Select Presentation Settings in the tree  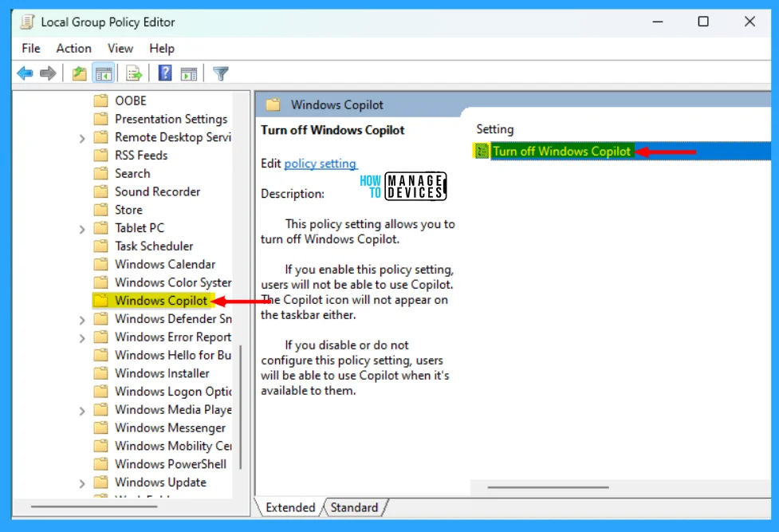[171, 119]
